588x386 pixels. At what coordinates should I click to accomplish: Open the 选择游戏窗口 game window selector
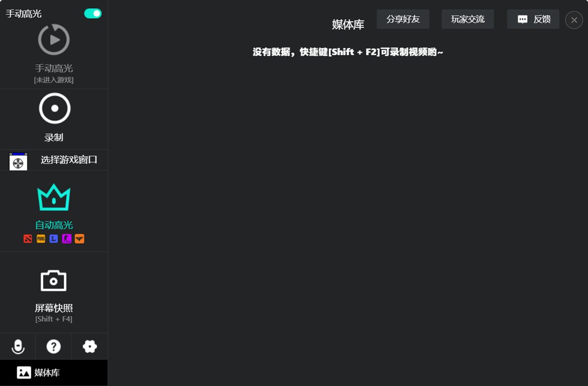point(53,160)
